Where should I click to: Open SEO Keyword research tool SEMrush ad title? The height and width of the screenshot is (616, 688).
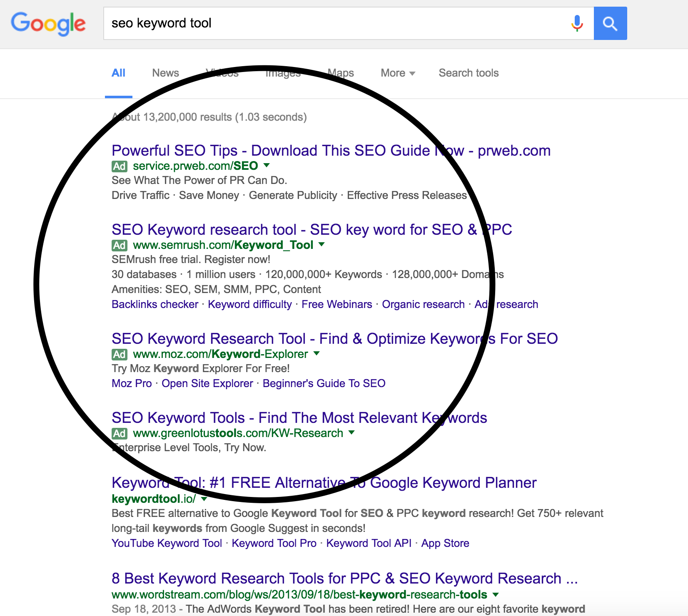pyautogui.click(x=312, y=230)
